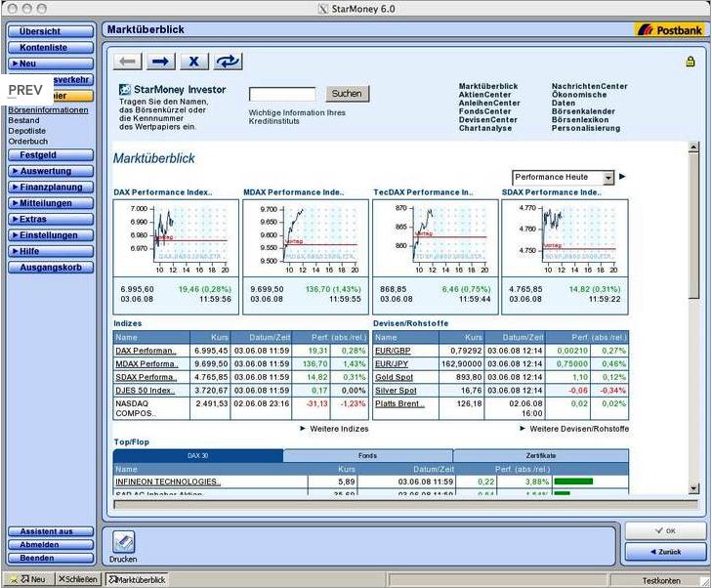Select the Marktüberblick taskbar window tab

point(137,579)
